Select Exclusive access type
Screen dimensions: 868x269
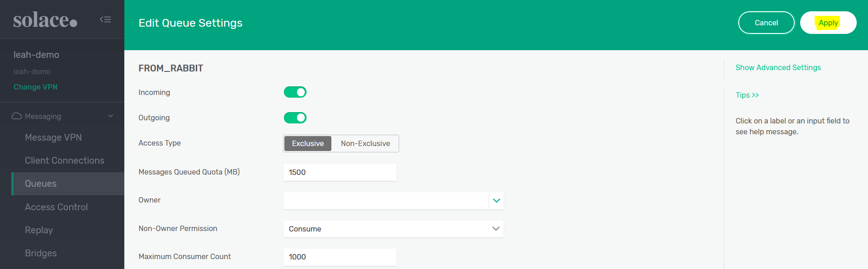coord(308,144)
